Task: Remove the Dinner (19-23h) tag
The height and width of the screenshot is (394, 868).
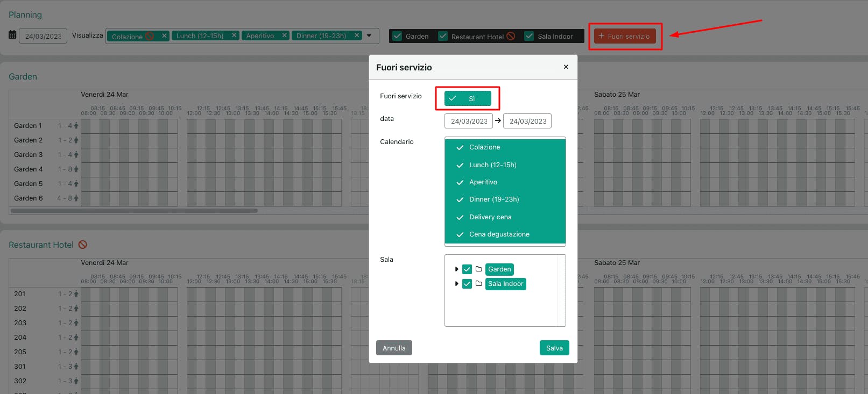Action: [357, 35]
